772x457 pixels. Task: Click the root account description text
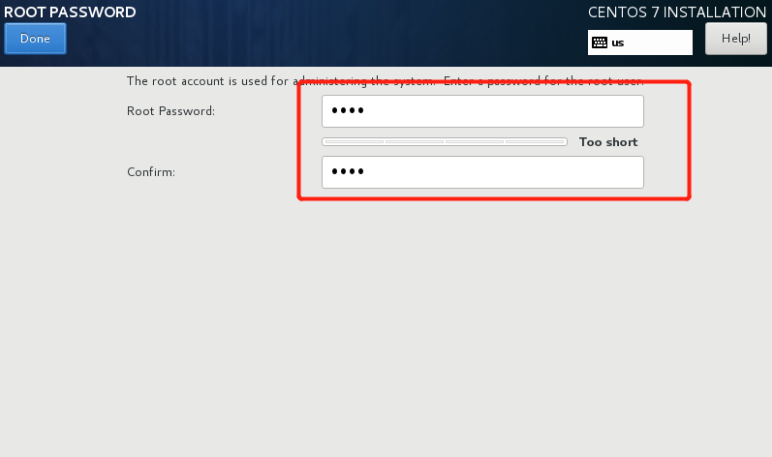pyautogui.click(x=385, y=81)
